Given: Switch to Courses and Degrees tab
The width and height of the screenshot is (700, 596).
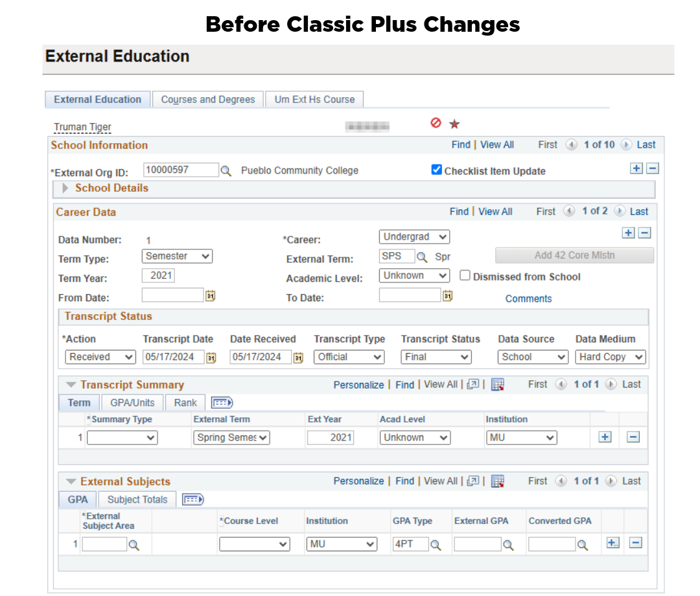Looking at the screenshot, I should pyautogui.click(x=207, y=99).
